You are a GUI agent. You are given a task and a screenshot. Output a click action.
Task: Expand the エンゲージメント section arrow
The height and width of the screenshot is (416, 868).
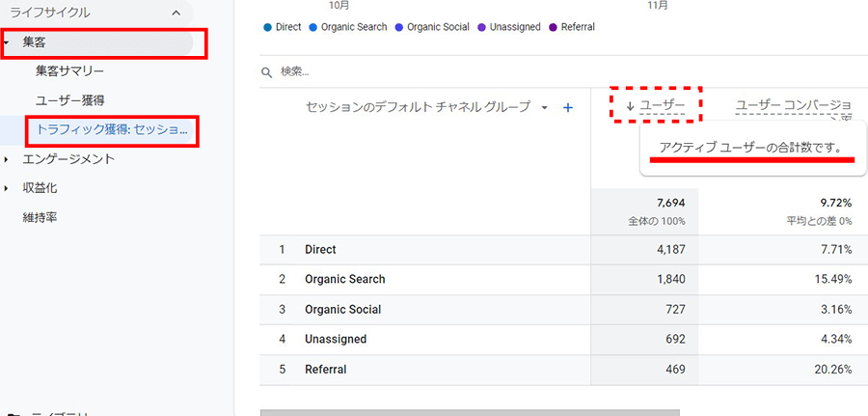(x=8, y=159)
